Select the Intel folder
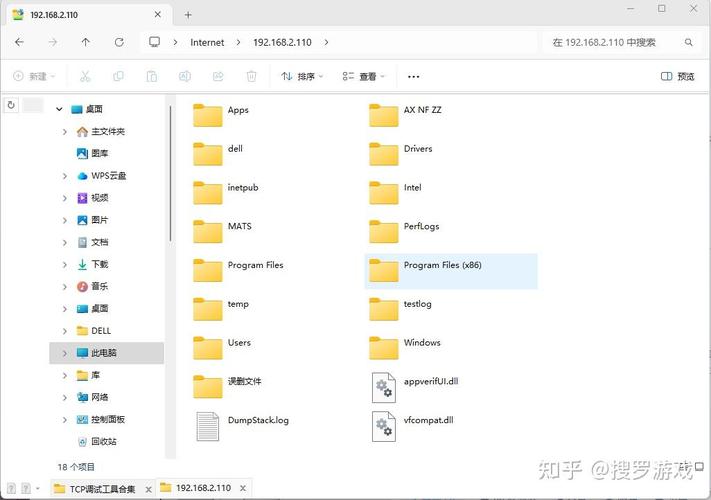Image resolution: width=711 pixels, height=500 pixels. [395, 193]
